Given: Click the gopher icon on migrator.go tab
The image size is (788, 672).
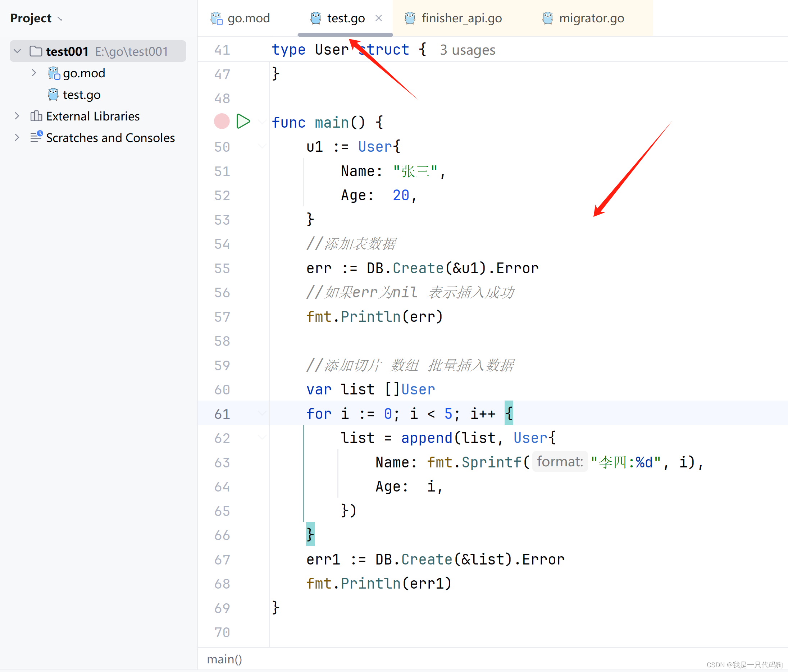Looking at the screenshot, I should 547,18.
